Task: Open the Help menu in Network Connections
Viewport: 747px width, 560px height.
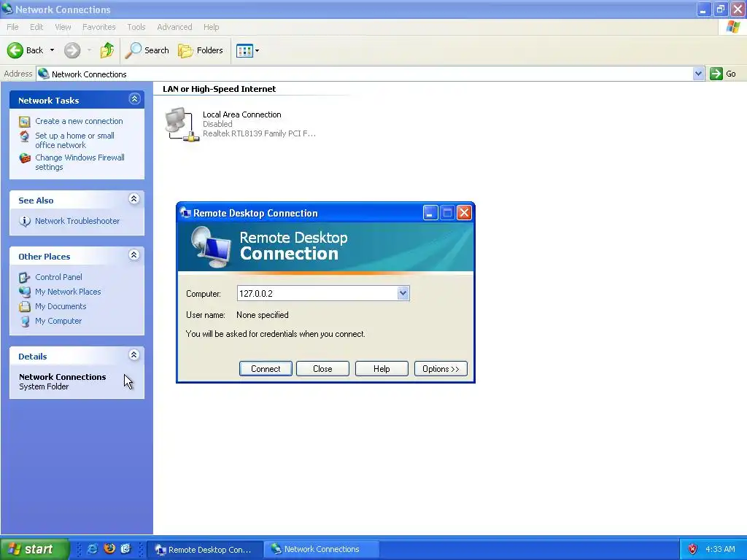Action: coord(212,27)
